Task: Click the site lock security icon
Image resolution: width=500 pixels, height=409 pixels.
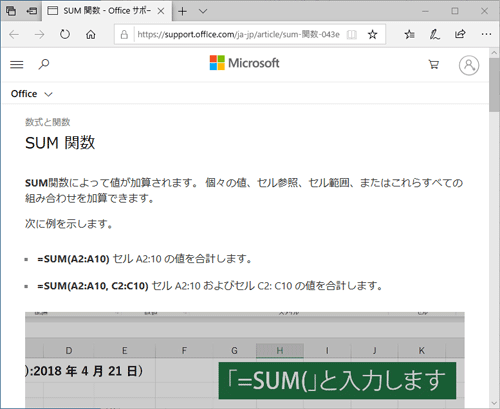Action: coord(124,34)
